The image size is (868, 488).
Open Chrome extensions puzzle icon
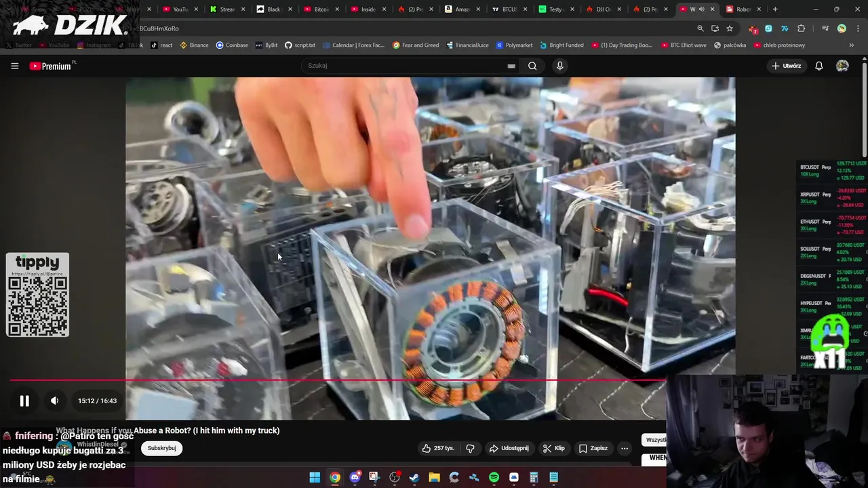(x=802, y=28)
